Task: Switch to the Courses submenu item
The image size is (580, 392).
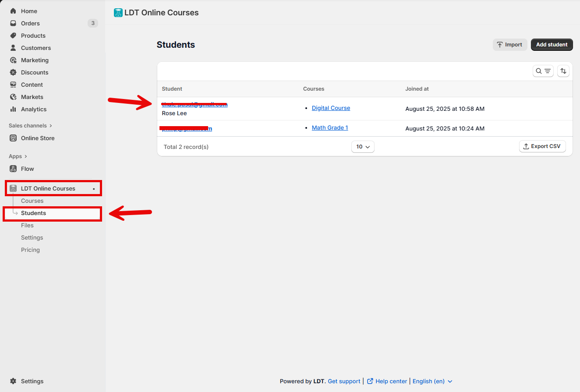Action: [32, 201]
